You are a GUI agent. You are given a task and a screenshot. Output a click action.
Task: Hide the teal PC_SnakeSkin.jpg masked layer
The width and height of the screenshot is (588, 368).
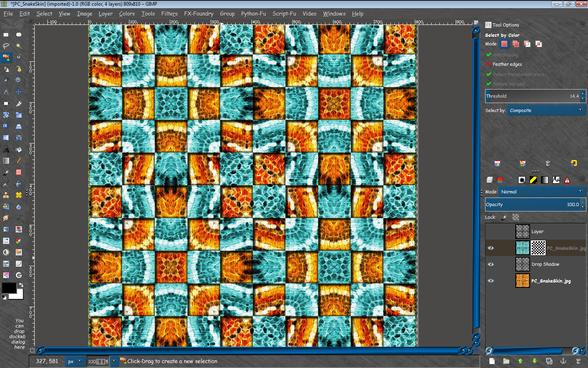[491, 248]
